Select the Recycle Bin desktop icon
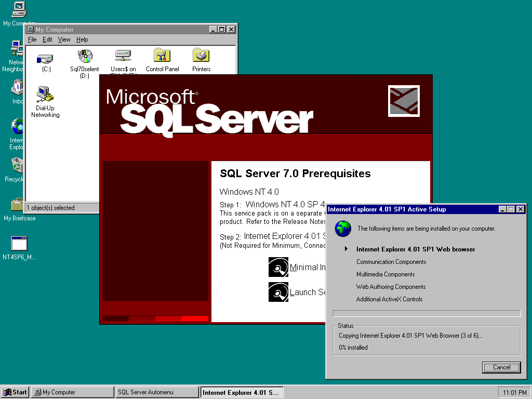 click(x=17, y=165)
